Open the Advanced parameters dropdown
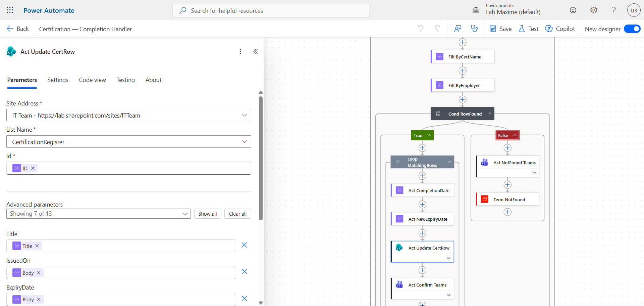 (x=99, y=214)
